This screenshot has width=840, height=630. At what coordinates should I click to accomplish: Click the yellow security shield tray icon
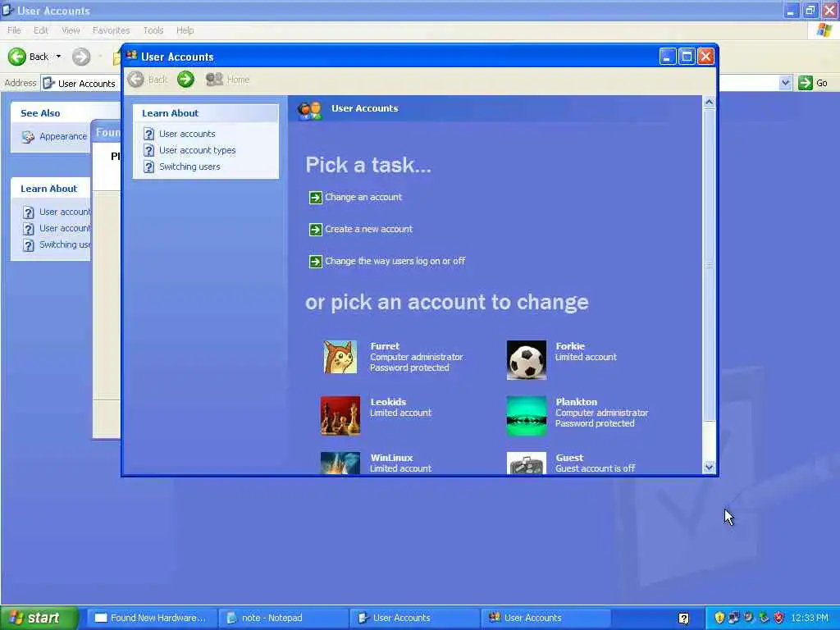click(x=719, y=618)
